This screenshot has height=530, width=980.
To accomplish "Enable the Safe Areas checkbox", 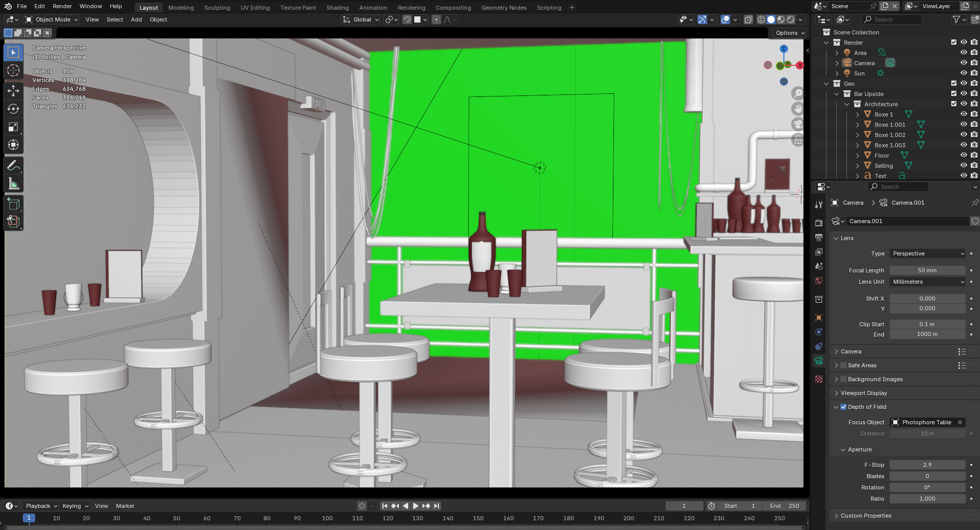I will pyautogui.click(x=843, y=365).
